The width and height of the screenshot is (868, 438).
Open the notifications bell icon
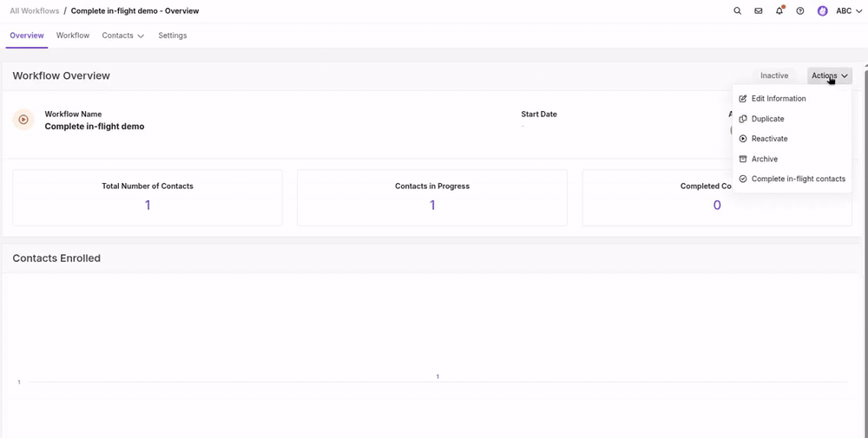779,11
